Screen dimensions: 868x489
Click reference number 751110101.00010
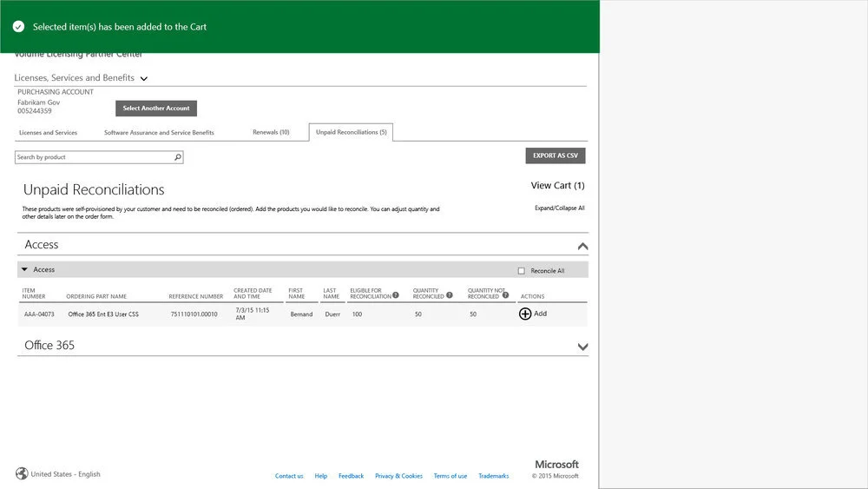tap(194, 314)
